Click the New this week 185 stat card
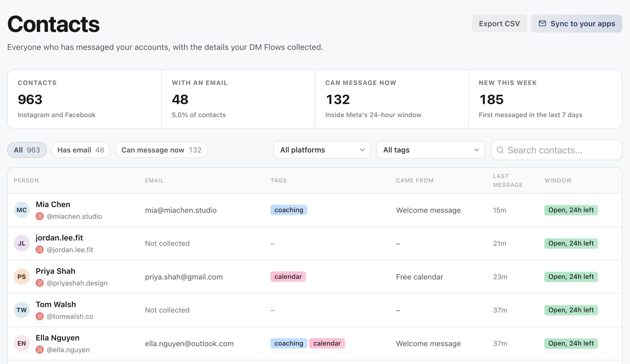The width and height of the screenshot is (630, 364). point(545,99)
